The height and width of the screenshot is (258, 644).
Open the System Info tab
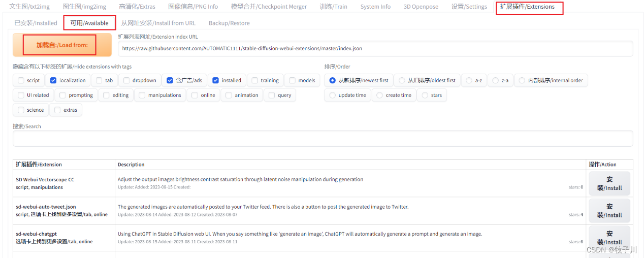coord(375,7)
